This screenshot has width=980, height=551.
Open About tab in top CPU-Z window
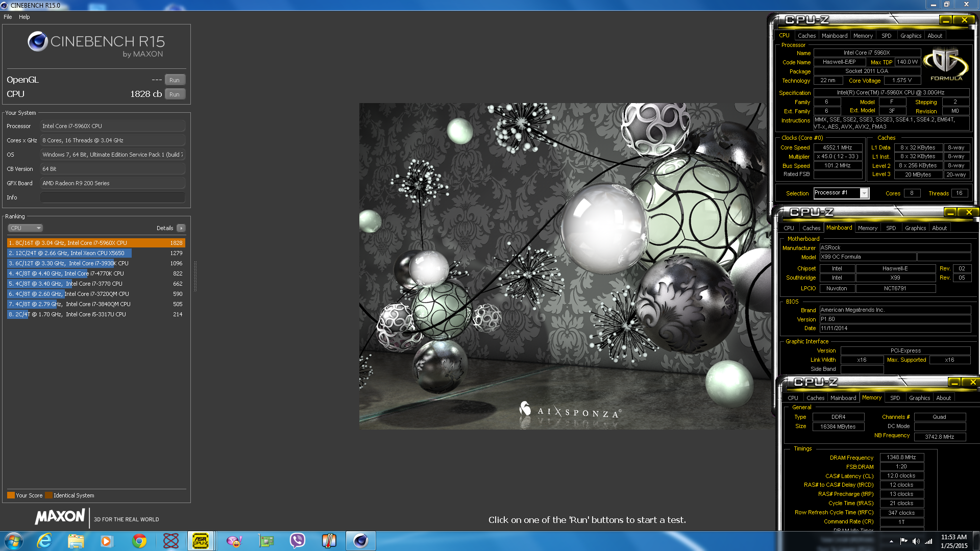[935, 36]
